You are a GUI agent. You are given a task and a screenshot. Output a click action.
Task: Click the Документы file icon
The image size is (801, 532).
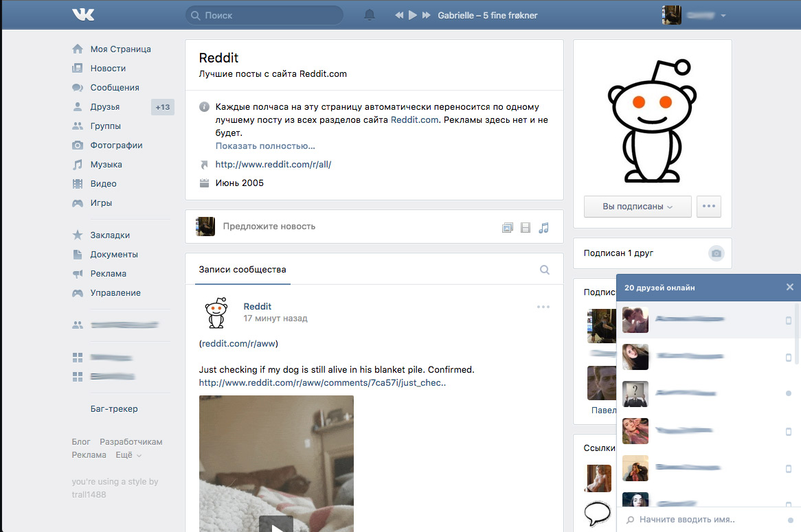(x=78, y=254)
